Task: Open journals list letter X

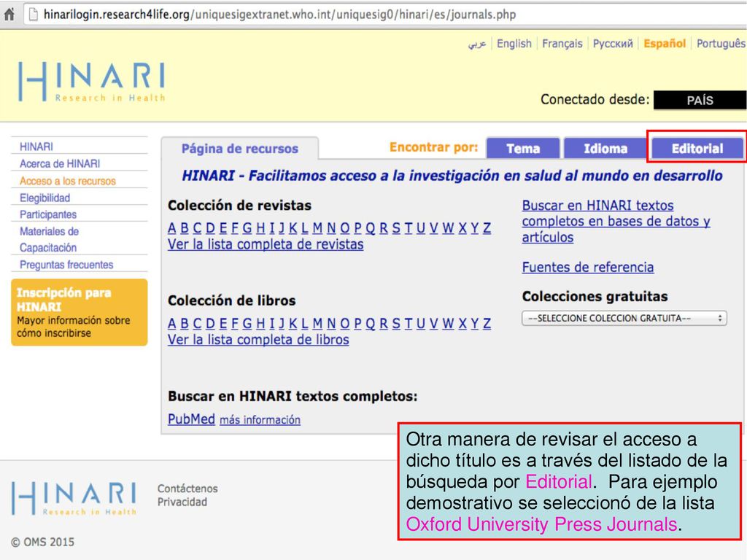Action: [x=462, y=228]
